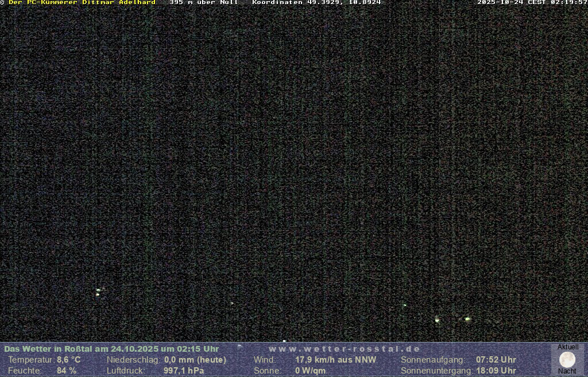Click the precipitation value 0,0 mm (heute)
The image size is (588, 377).
click(x=195, y=360)
